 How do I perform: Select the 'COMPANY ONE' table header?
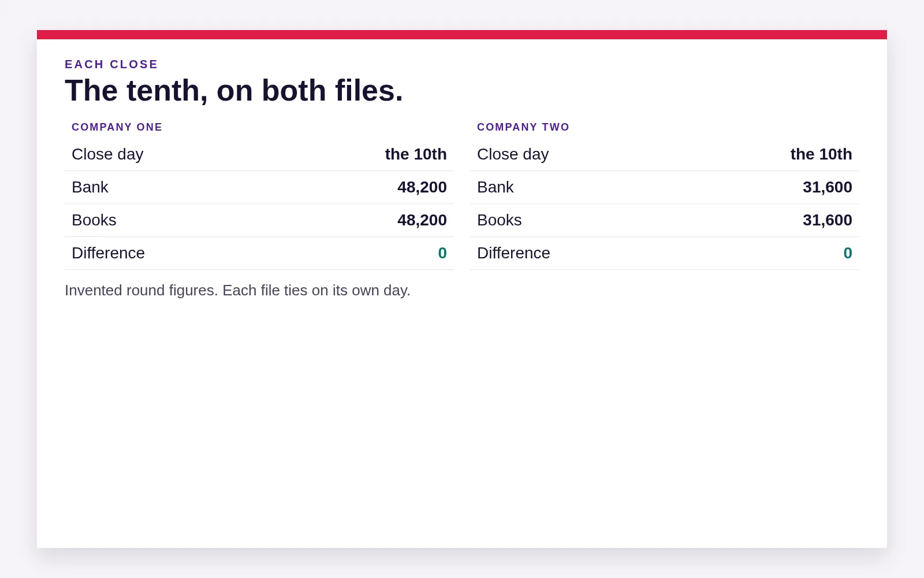click(x=117, y=127)
